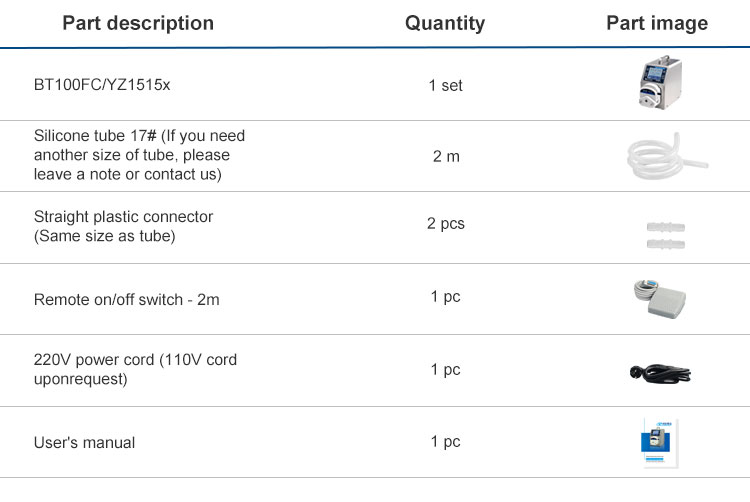Screen dimensions: 750x502
Task: Click the User's manual text
Action: click(84, 442)
